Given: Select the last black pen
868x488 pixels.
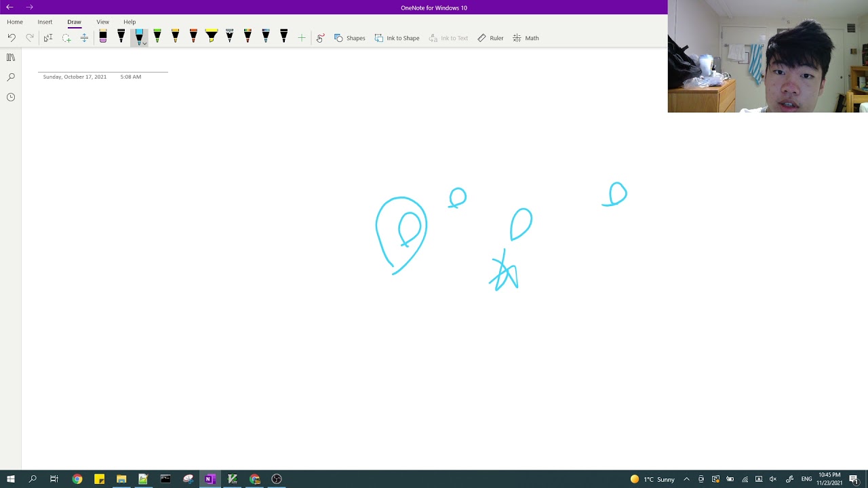Looking at the screenshot, I should point(283,37).
